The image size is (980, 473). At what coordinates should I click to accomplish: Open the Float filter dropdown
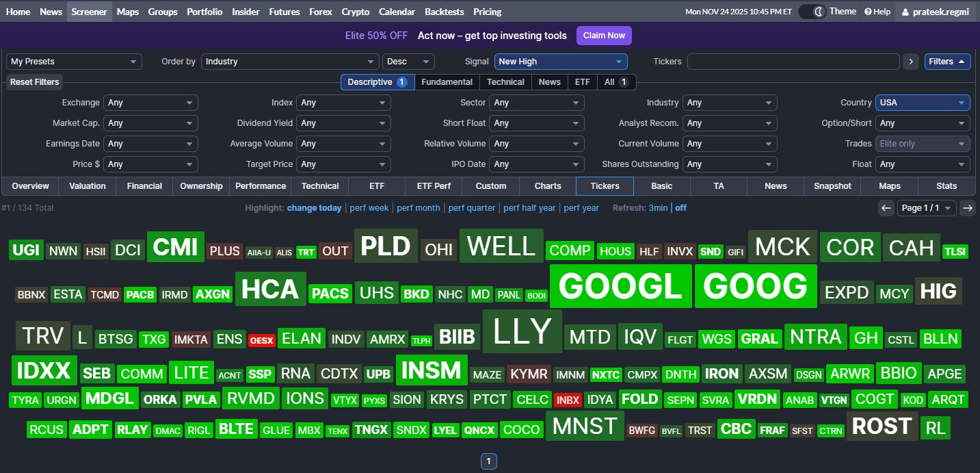point(923,164)
